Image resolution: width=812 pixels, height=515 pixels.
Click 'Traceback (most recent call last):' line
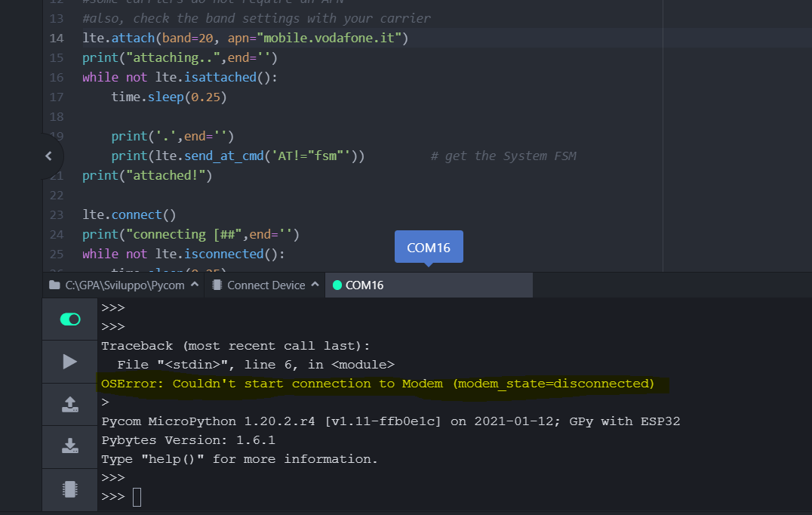click(235, 346)
